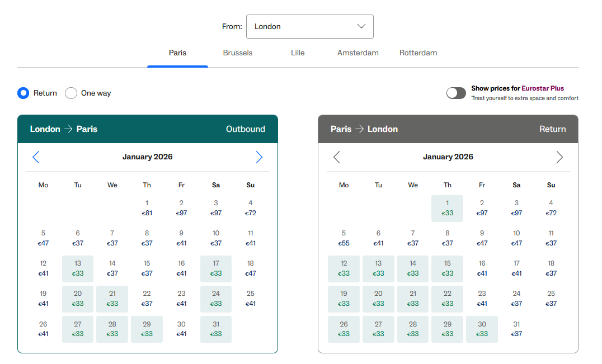
Task: Go to previous month on outbound calendar
Action: pyautogui.click(x=36, y=157)
